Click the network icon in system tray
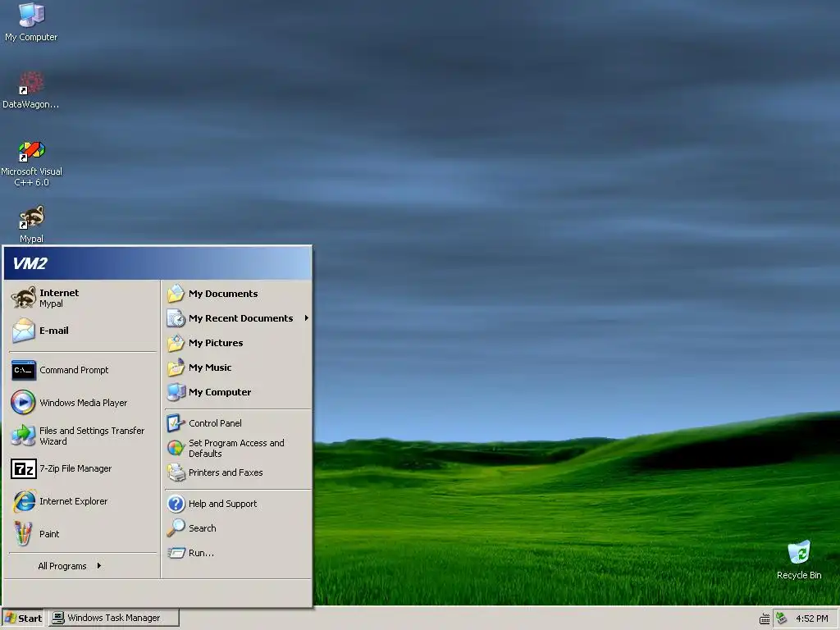 781,619
